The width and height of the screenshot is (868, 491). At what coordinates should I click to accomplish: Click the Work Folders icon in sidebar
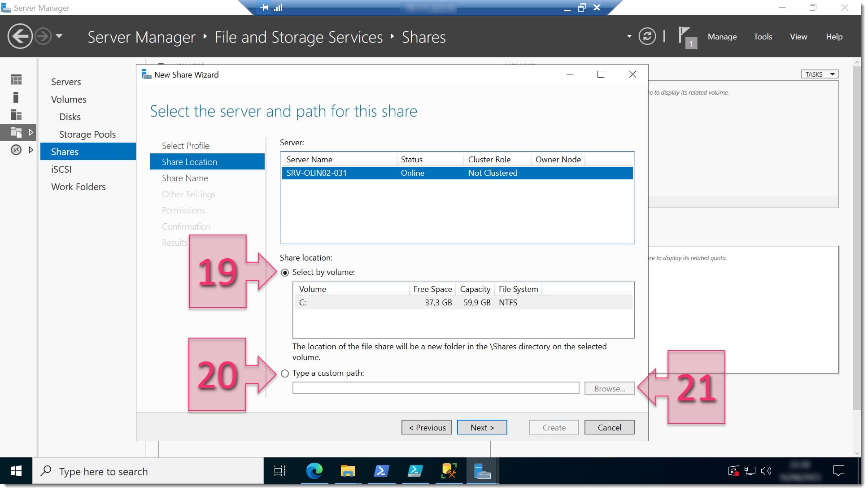78,186
